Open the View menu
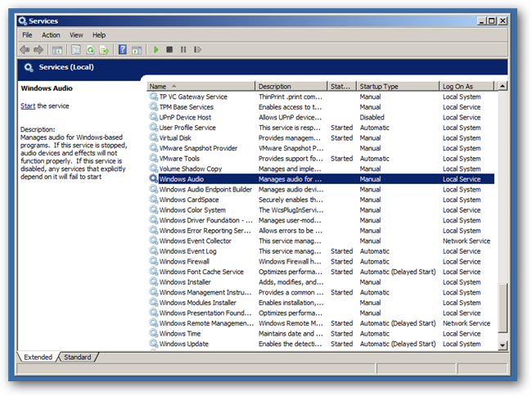Screen dimensions: 532x396 (76, 35)
